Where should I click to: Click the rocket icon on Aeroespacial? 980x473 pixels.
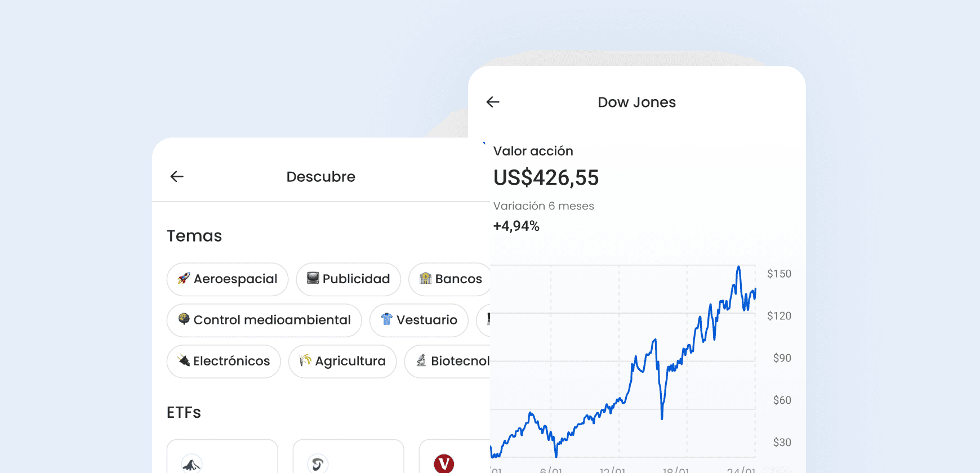pos(184,278)
